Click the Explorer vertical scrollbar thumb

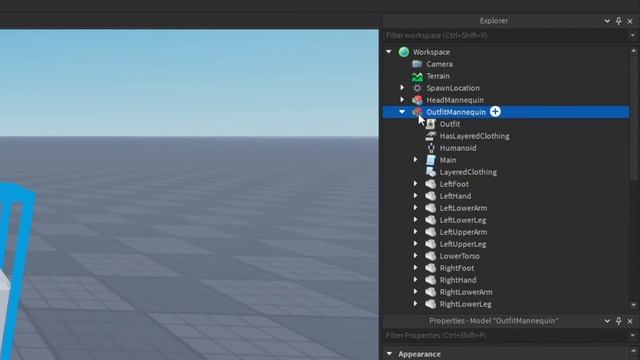pos(633,118)
